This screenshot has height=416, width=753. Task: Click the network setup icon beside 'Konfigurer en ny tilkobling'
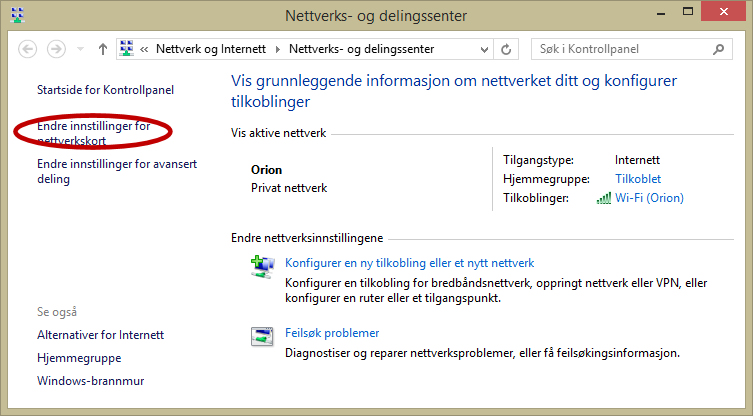pos(263,266)
